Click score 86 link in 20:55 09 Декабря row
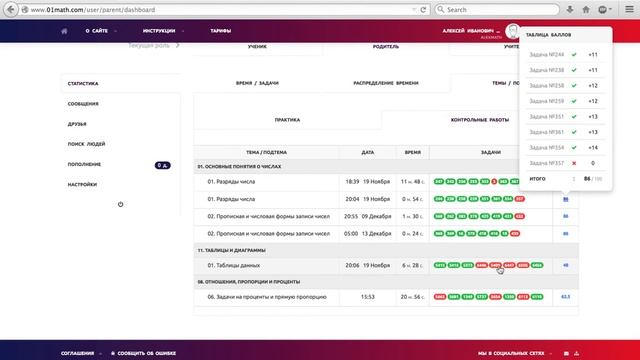640x360 pixels. (565, 216)
